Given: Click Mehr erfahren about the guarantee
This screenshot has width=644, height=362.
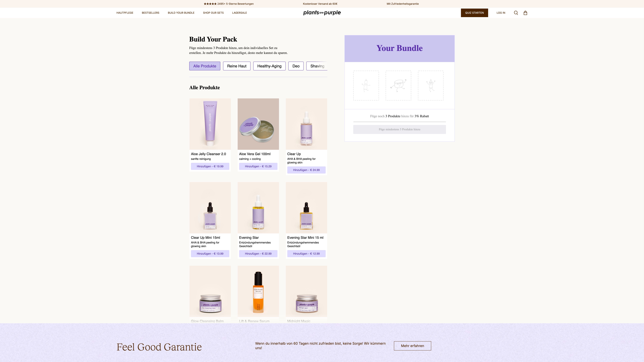Looking at the screenshot, I should tap(412, 346).
